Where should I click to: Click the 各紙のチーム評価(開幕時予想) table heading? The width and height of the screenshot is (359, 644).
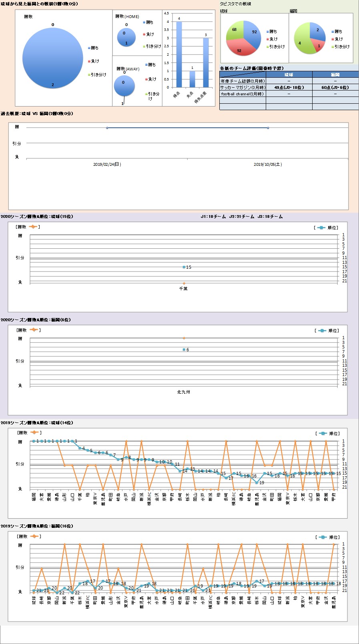[x=252, y=68]
